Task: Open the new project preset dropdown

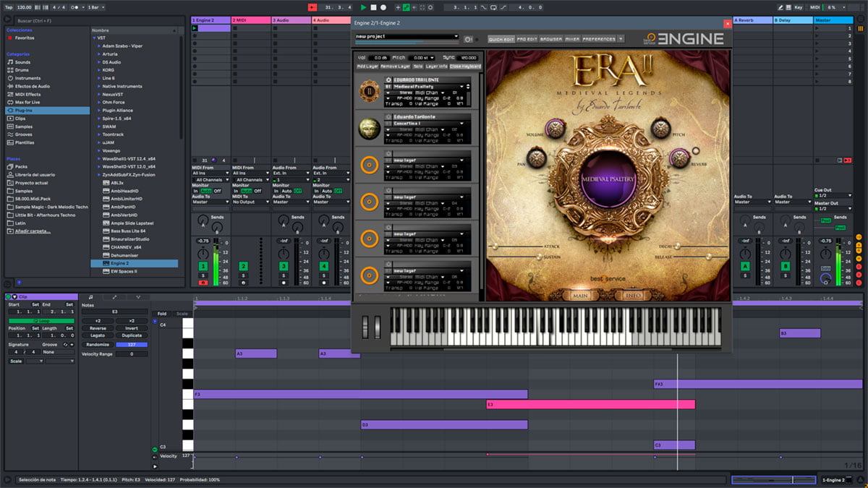Action: [407, 36]
